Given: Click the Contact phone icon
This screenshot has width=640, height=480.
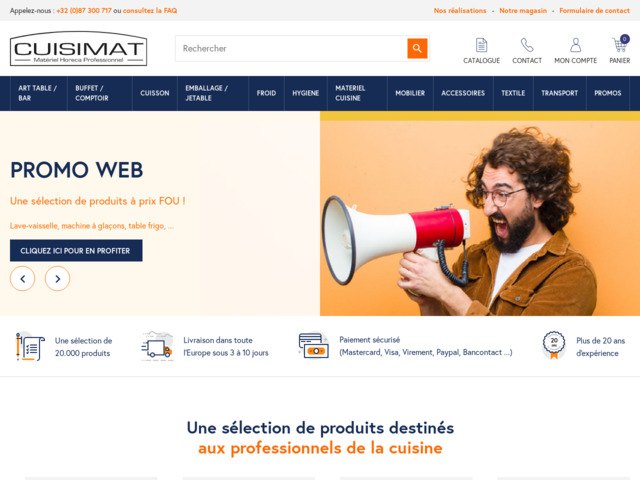Looking at the screenshot, I should (527, 45).
